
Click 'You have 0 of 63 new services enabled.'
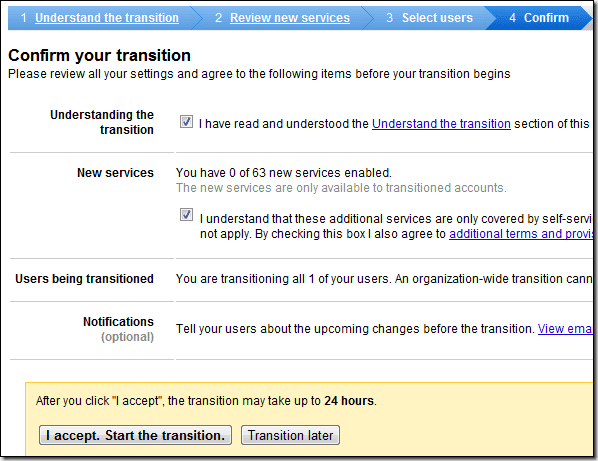284,173
